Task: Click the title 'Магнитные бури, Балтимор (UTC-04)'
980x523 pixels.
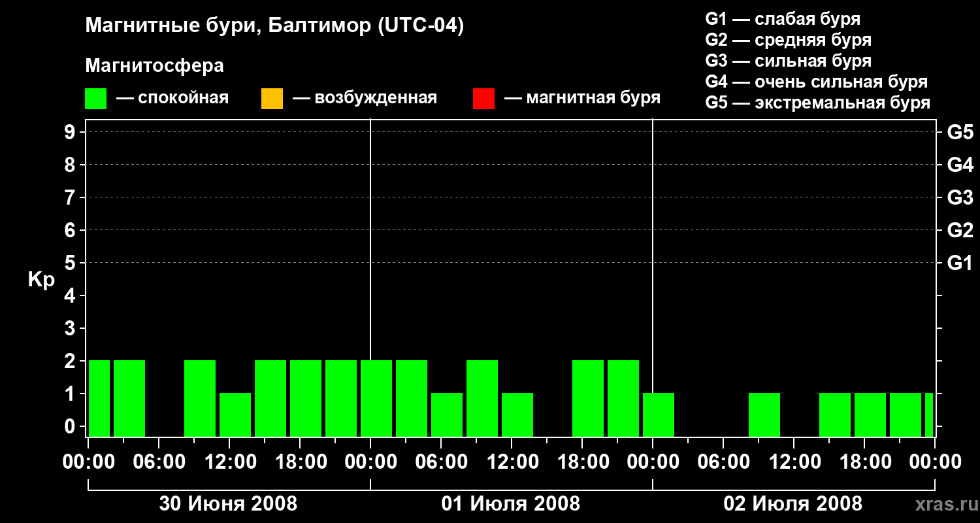Action: pos(274,26)
